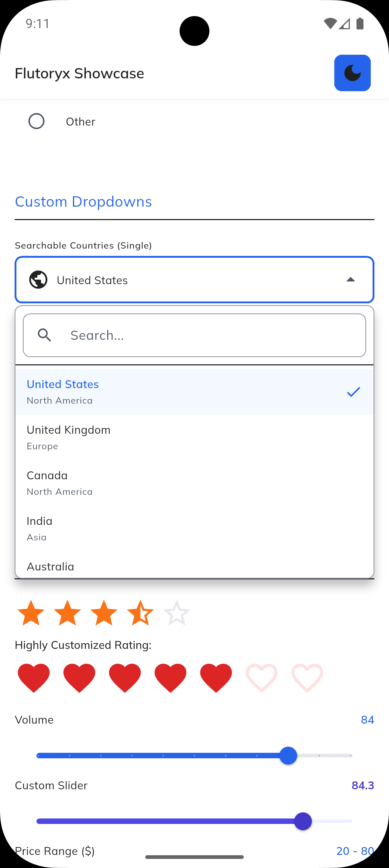Screen dimensions: 389x868
Task: Click the Custom Dropdowns heading
Action: (x=83, y=201)
